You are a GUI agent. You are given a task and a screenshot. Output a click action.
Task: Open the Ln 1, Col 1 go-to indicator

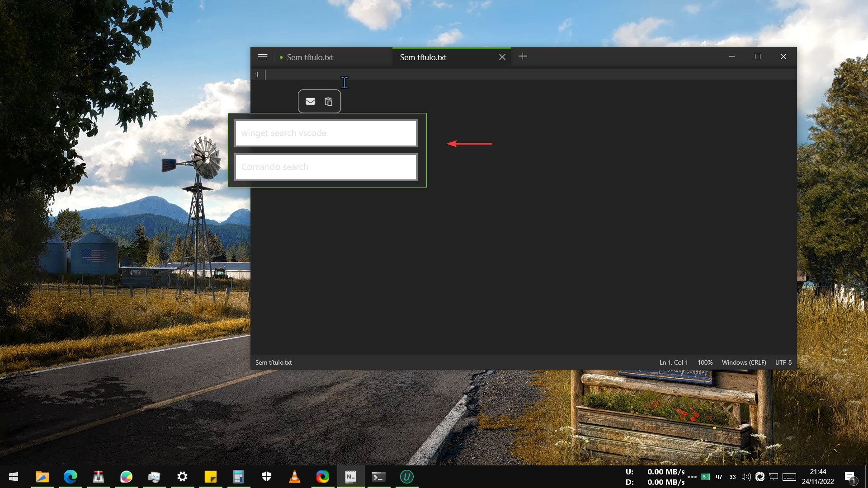[x=673, y=362]
